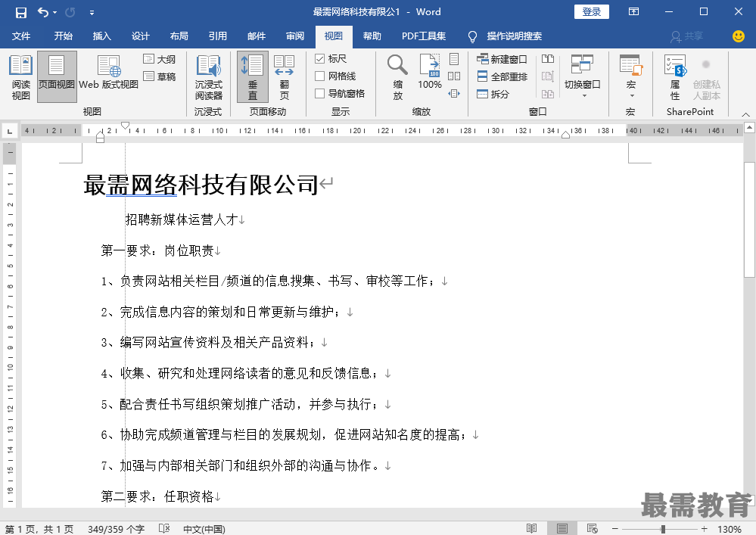Switch to the 帮助 tab

372,36
